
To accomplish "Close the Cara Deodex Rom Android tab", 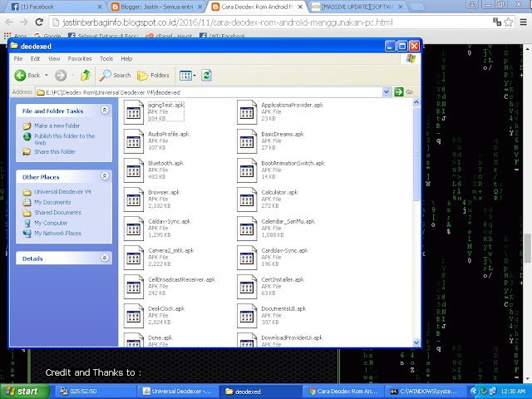I will click(300, 7).
